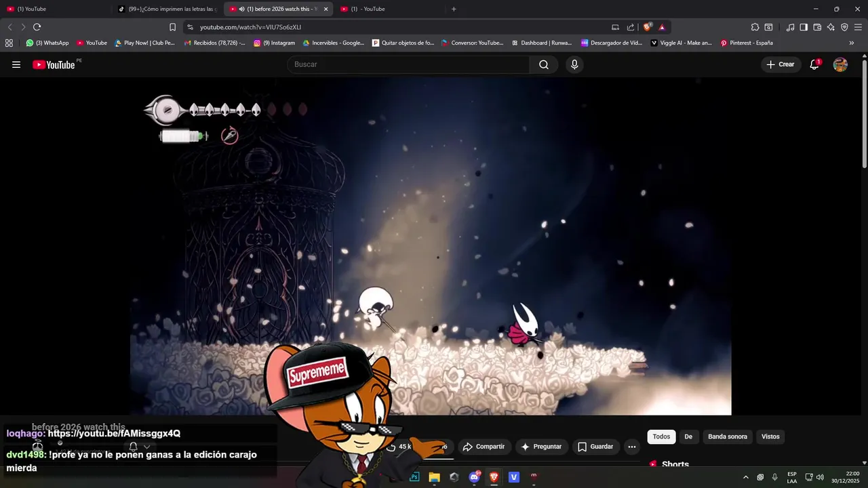Screen dimensions: 868x488
Task: Open site settings icon beside the URL
Action: 190,27
